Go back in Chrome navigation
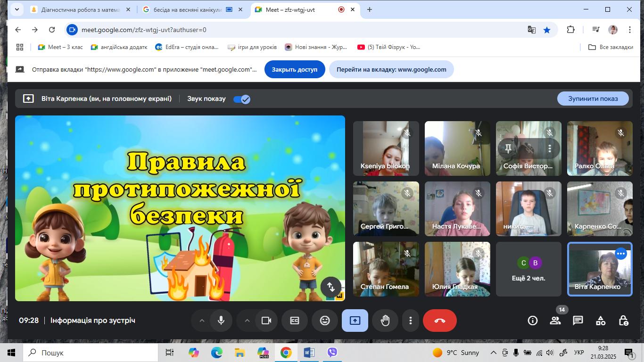This screenshot has height=362, width=644. [x=18, y=30]
